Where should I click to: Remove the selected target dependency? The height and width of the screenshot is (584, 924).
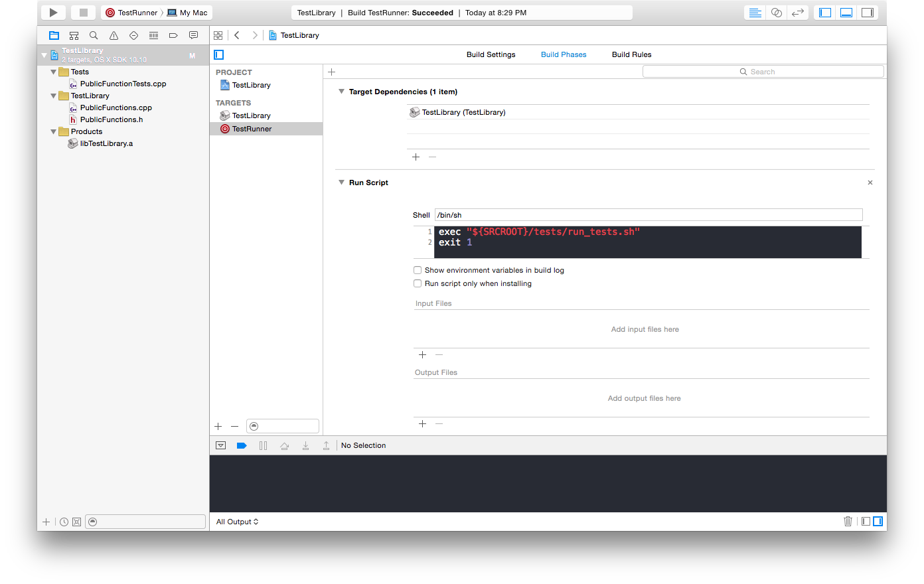tap(433, 157)
